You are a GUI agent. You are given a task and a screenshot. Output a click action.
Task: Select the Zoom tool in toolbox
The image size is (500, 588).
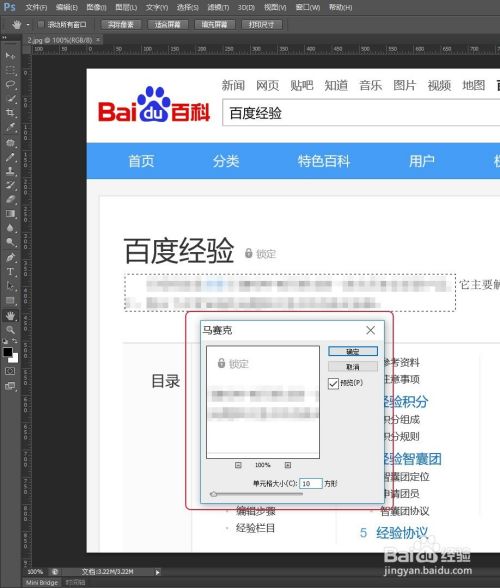coord(10,330)
